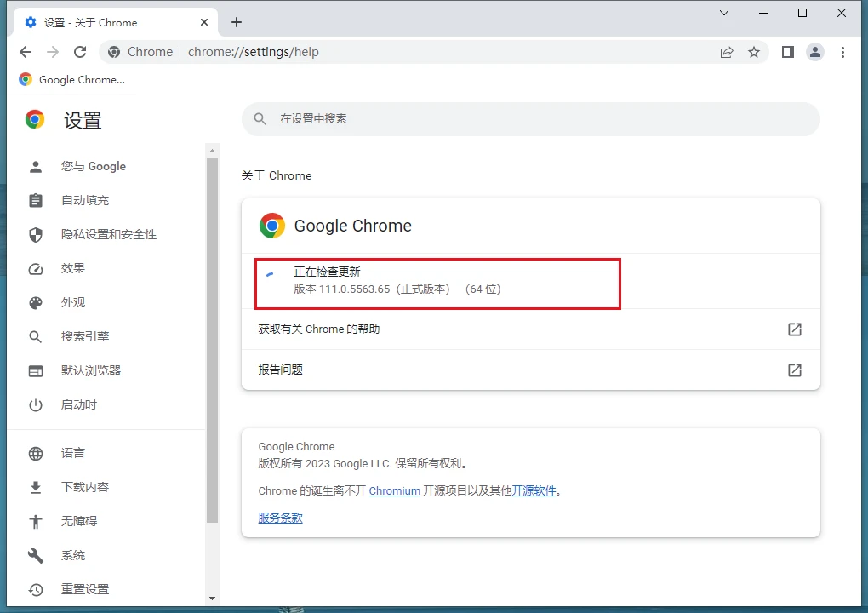Click the shield icon beside 隐私设置和安全性

tap(36, 235)
